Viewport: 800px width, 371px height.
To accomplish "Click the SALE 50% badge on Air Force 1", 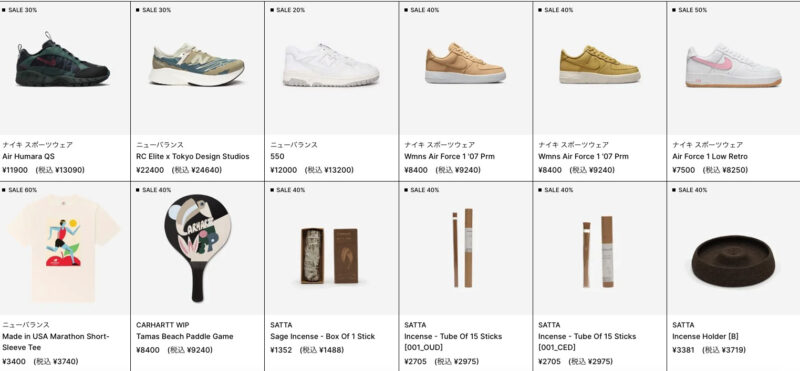I will pyautogui.click(x=690, y=10).
